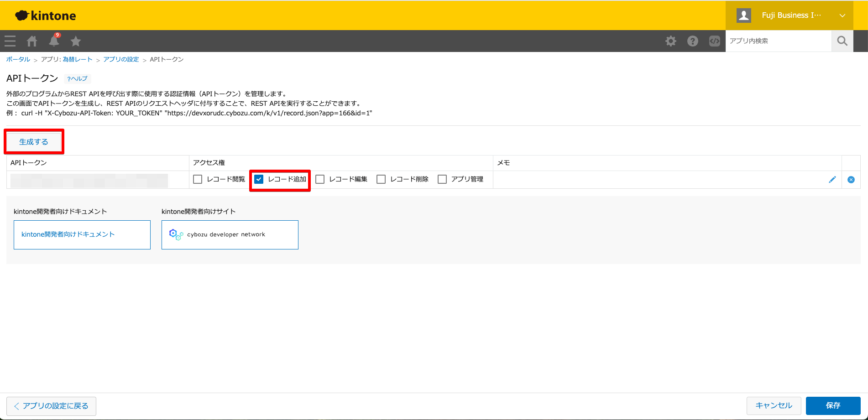The width and height of the screenshot is (868, 420).
Task: Click the user avatar icon
Action: click(x=744, y=15)
